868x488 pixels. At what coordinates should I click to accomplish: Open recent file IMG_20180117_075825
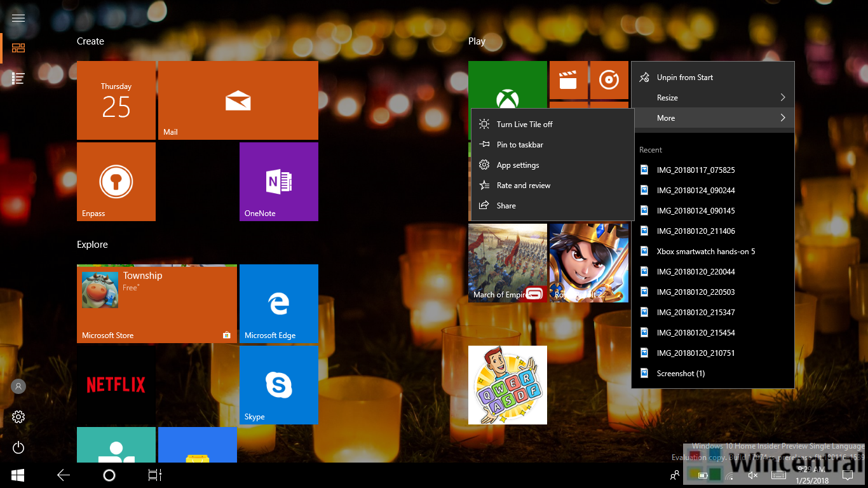coord(713,170)
